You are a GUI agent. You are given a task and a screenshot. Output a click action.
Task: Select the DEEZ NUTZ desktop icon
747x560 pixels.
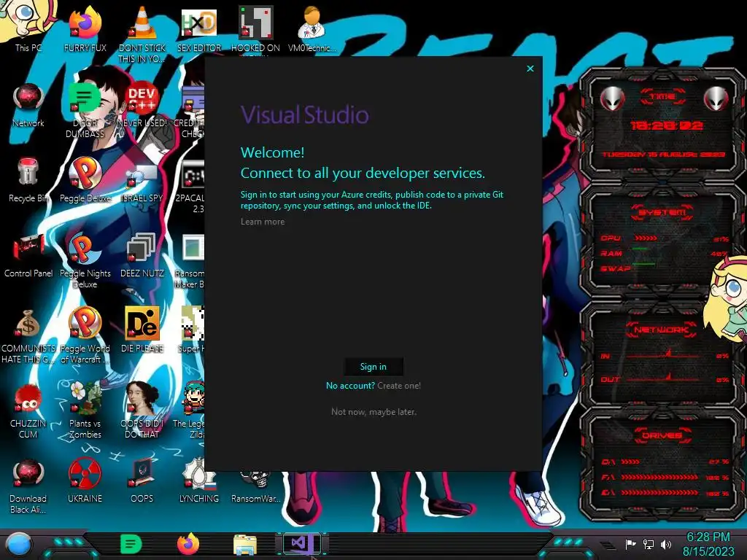(x=142, y=254)
